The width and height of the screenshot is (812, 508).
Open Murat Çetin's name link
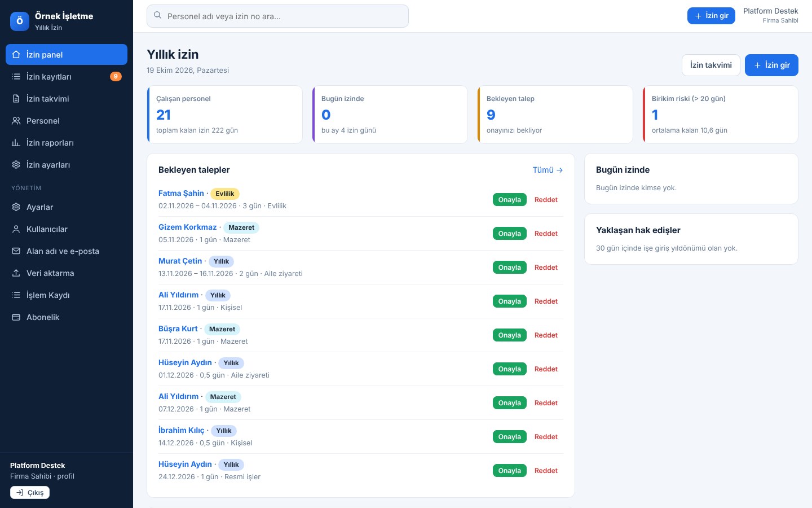pos(180,261)
